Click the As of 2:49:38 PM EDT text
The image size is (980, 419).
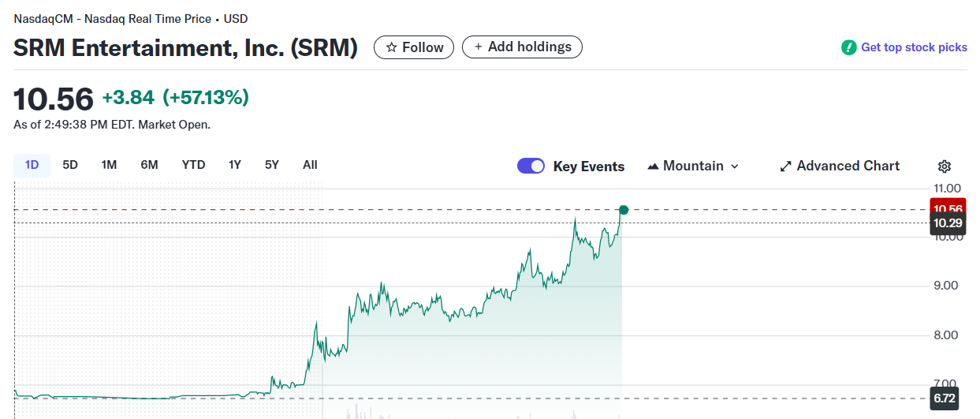point(112,125)
